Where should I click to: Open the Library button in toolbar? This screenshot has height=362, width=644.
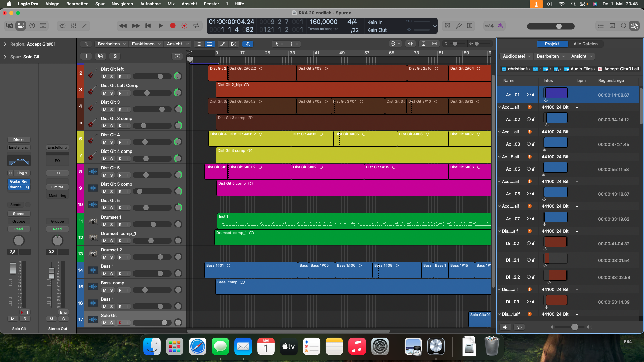10,26
